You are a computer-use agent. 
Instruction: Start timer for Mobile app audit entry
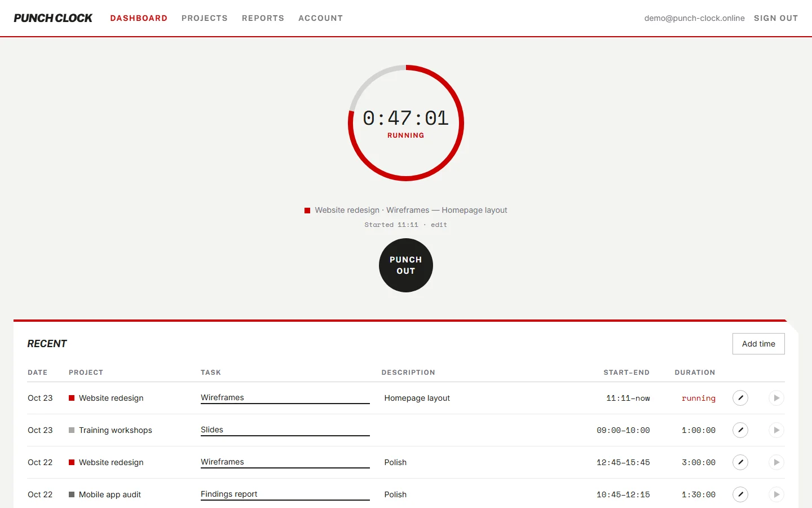coord(776,494)
